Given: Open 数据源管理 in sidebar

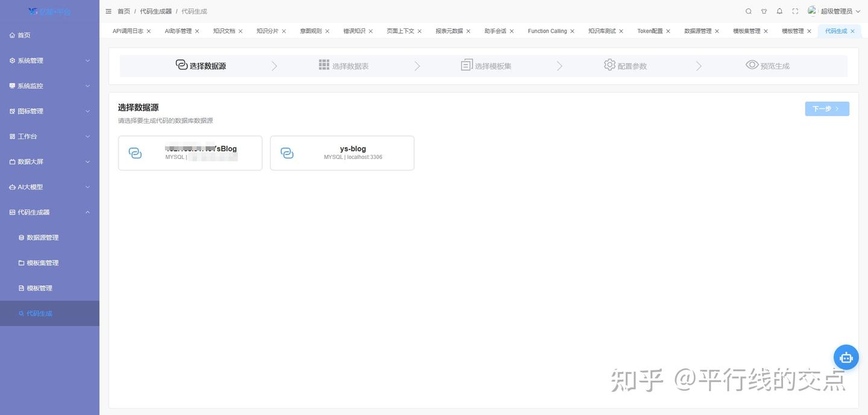Looking at the screenshot, I should point(49,237).
